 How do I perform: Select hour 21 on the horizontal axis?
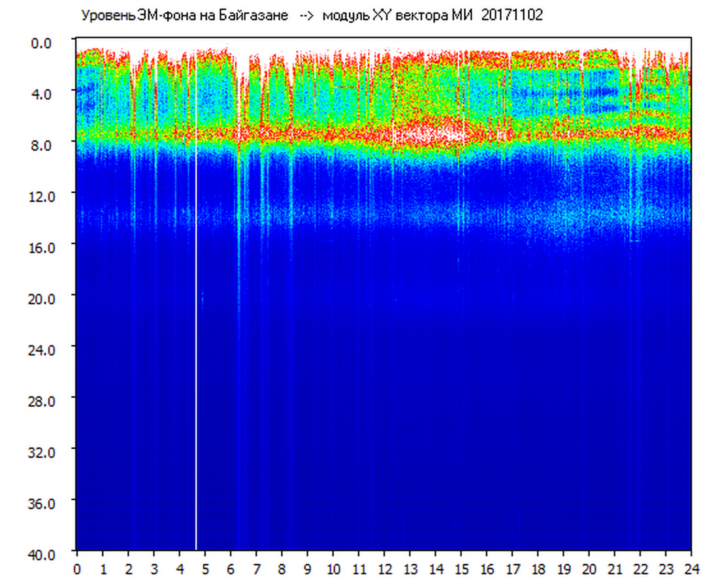[615, 568]
